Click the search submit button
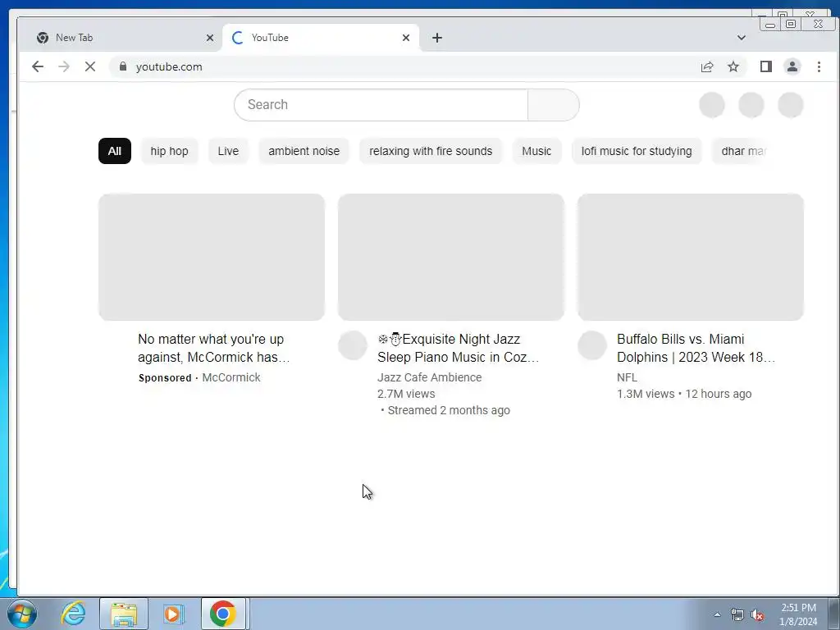This screenshot has width=840, height=630. [x=554, y=104]
